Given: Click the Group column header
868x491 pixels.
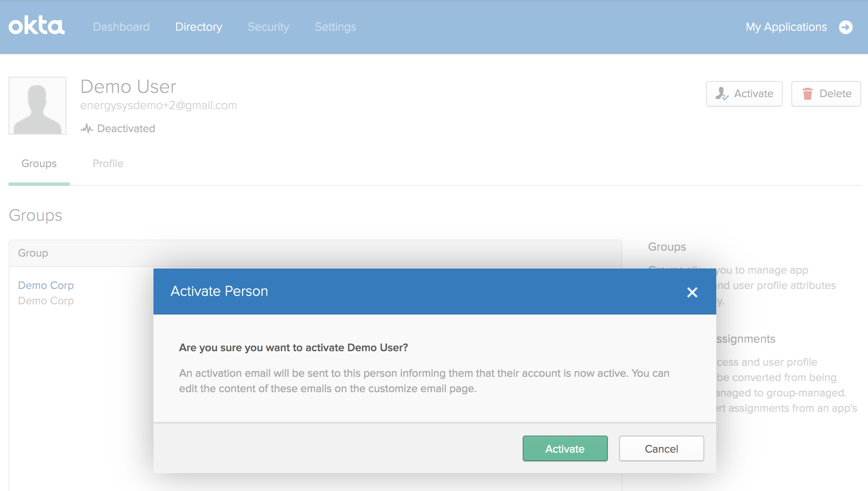Looking at the screenshot, I should tap(33, 253).
